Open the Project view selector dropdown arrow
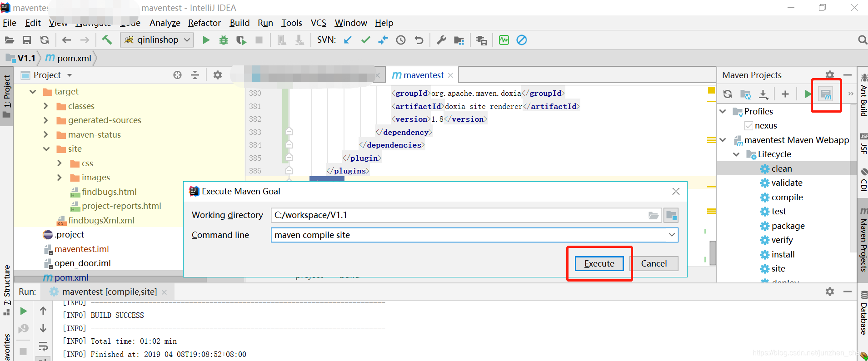Viewport: 868px width, 361px height. coord(70,75)
